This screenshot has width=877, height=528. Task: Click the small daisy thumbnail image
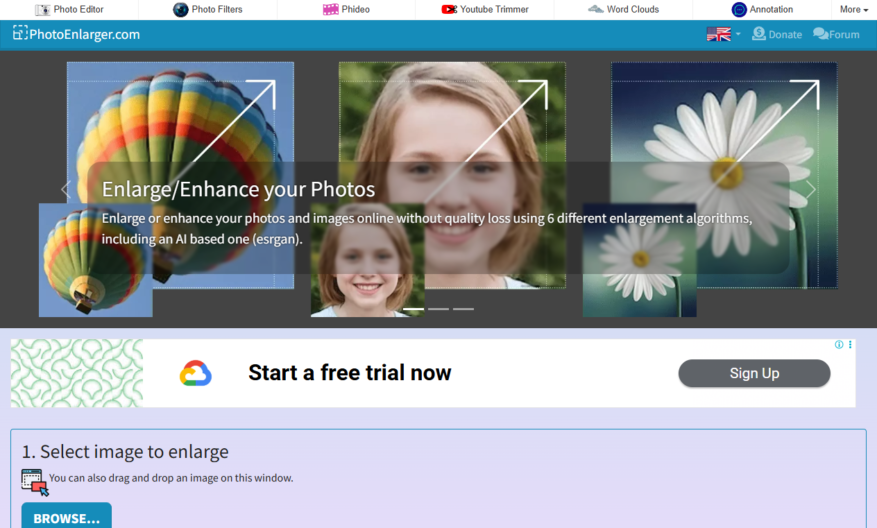coord(639,260)
